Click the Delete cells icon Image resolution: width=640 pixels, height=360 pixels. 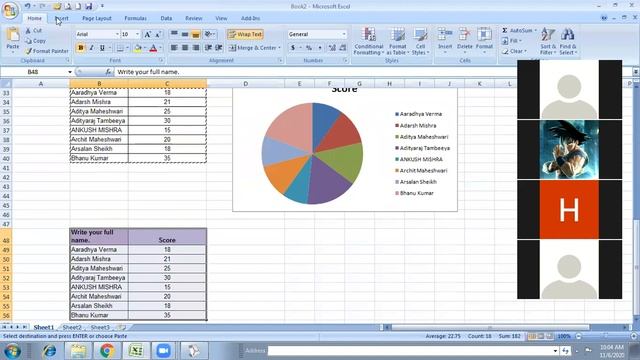pos(464,34)
